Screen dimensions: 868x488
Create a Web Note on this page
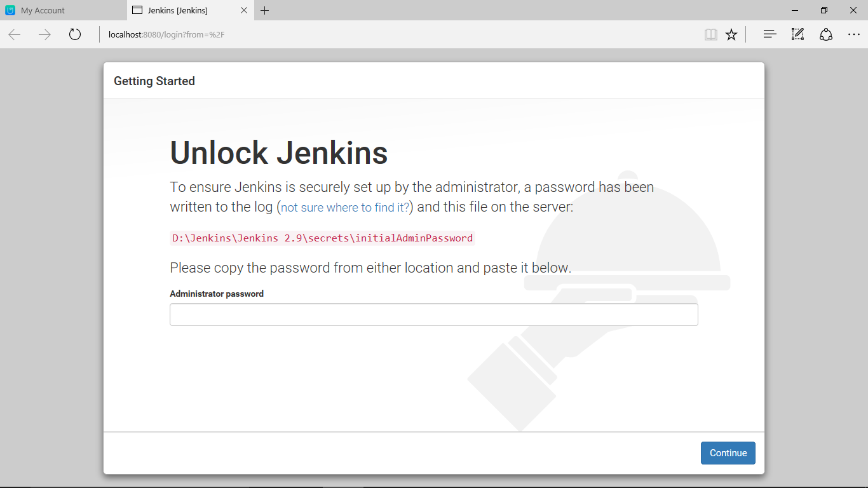(x=797, y=34)
